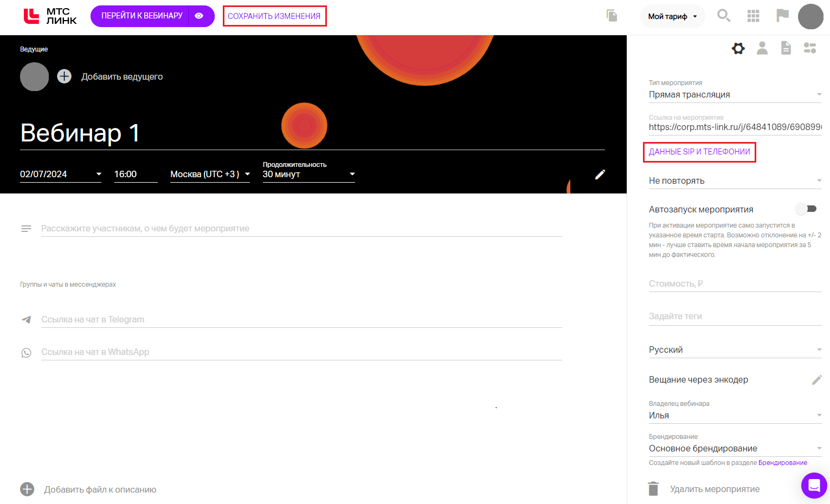Click the copy event icon in header
Screen dimensions: 830x504
coord(612,16)
